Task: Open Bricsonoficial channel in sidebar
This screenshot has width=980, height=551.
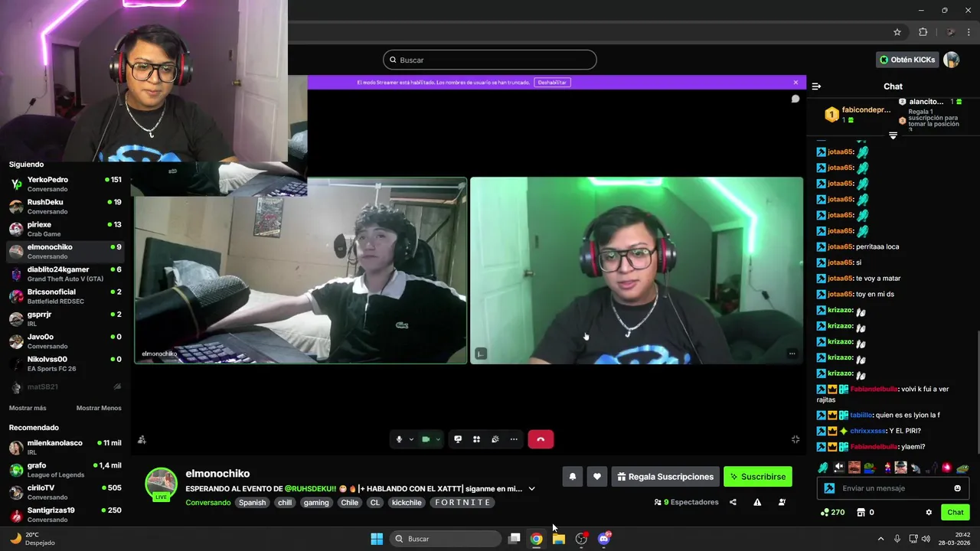Action: (65, 297)
